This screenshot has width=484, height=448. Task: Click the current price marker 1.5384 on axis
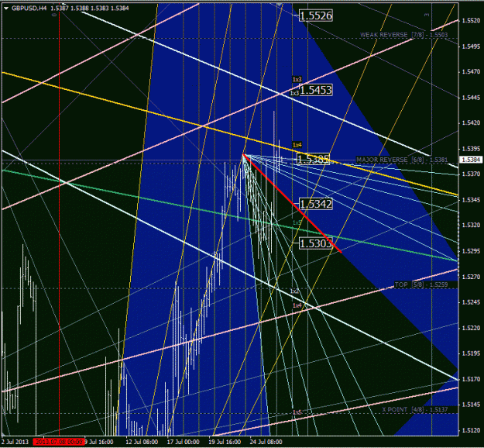coord(470,160)
